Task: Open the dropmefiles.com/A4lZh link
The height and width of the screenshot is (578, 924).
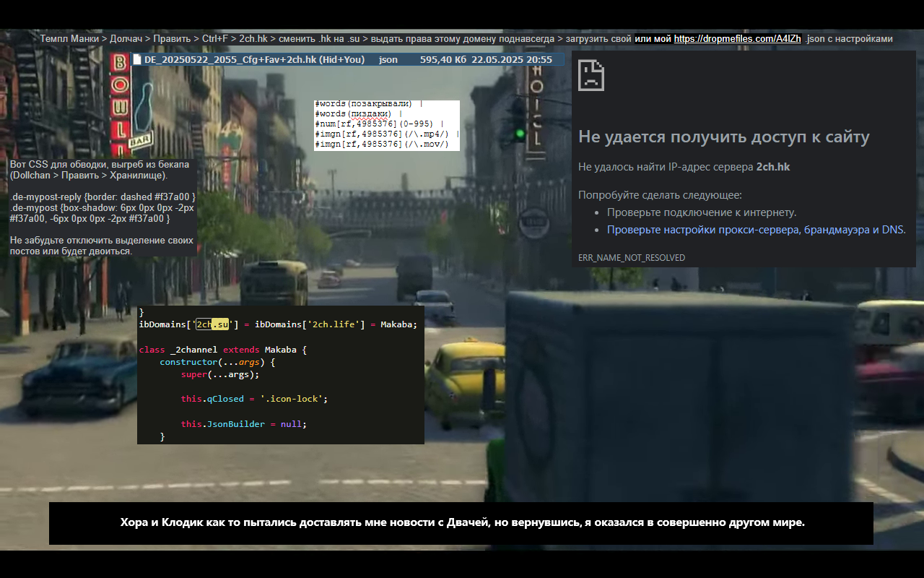Action: tap(737, 39)
